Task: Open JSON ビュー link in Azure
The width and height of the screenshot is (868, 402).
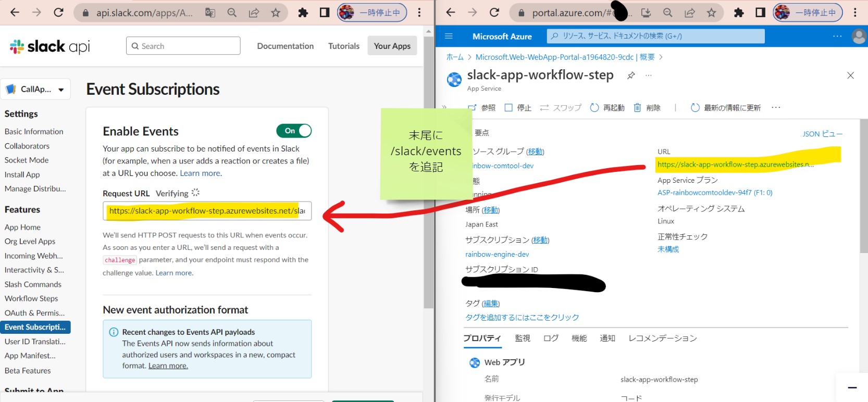Action: click(x=822, y=134)
